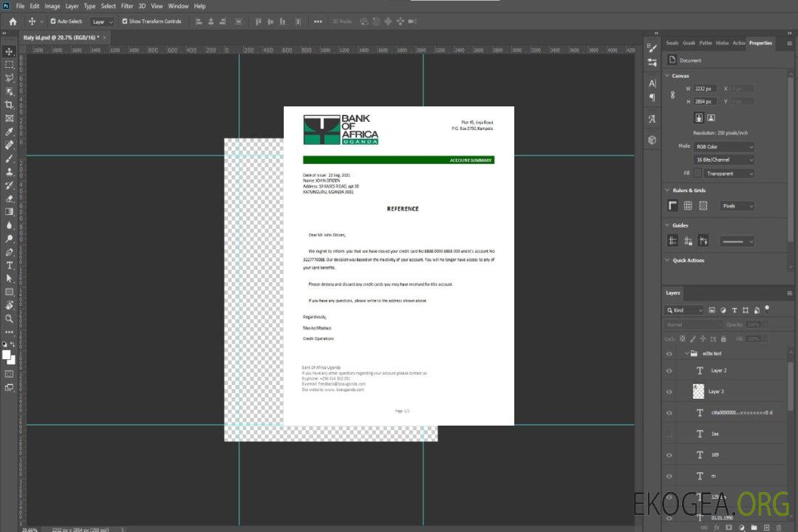Collapse the edite text layer group
The width and height of the screenshot is (798, 532).
[x=685, y=353]
